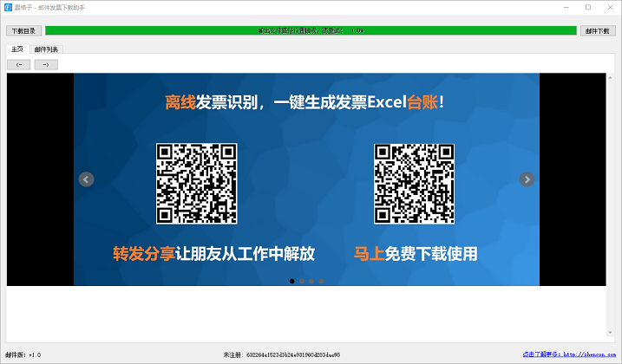The height and width of the screenshot is (364, 622).
Task: Open the 点击了解更多 website link
Action: pos(569,354)
